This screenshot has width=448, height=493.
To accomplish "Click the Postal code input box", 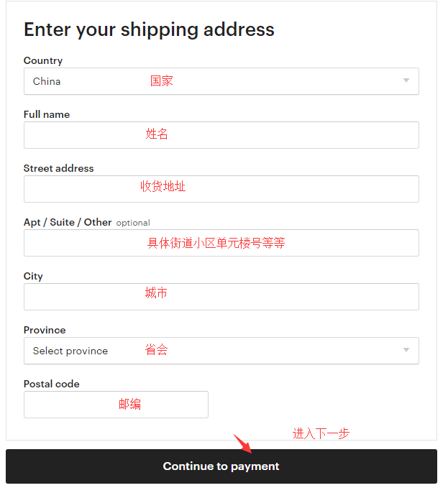I will [x=116, y=405].
